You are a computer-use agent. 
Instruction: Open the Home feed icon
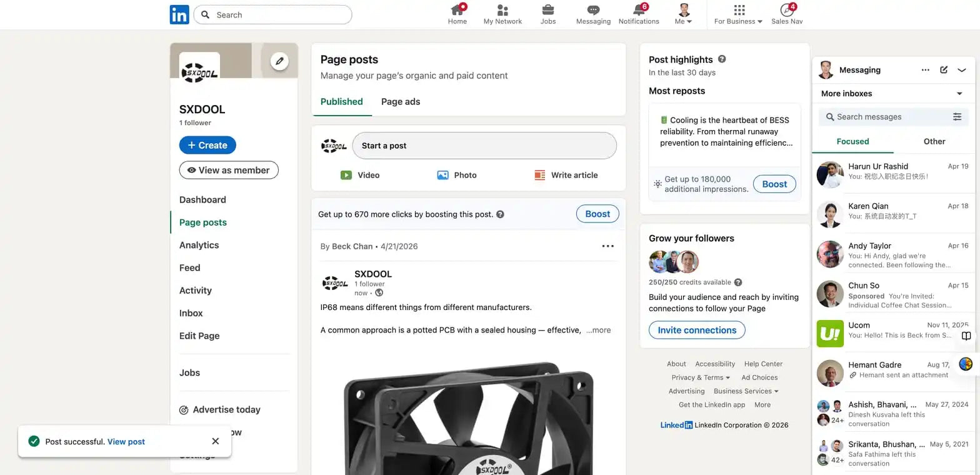tap(457, 10)
